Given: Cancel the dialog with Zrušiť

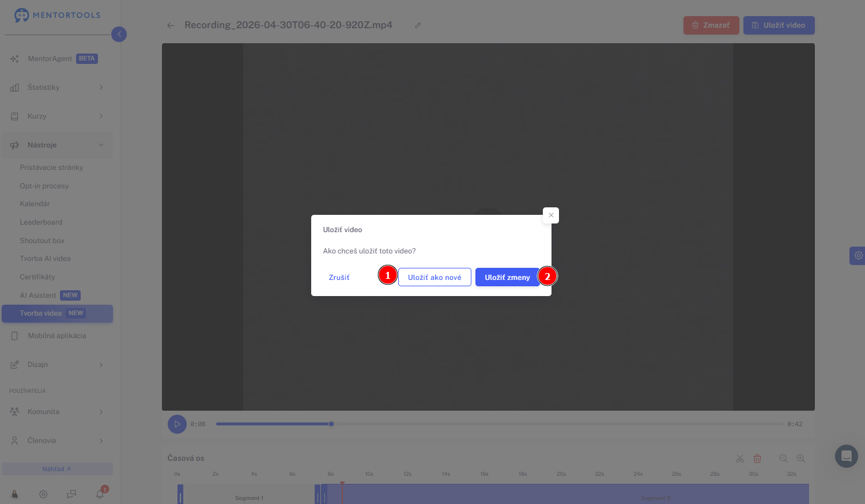Looking at the screenshot, I should [339, 277].
